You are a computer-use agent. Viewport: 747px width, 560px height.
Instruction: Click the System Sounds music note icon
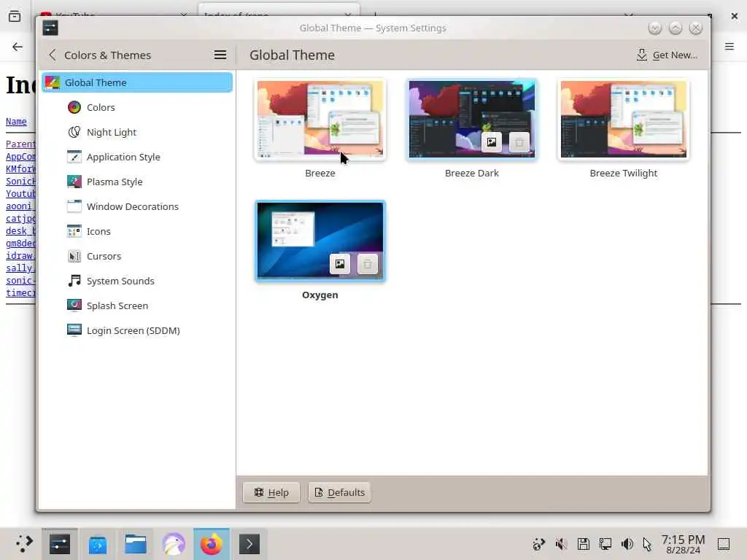(x=74, y=281)
